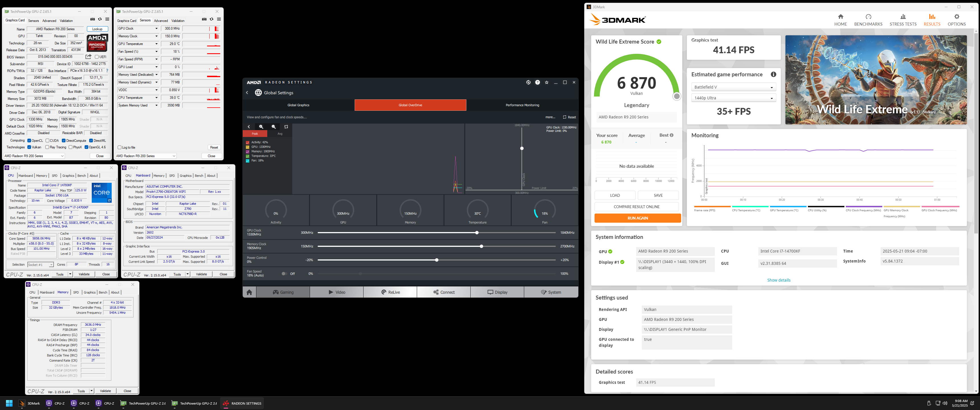Open Tools dropdown arrow in CPU-Z Memory window
Viewport: 980px width, 410px height.
91,391
